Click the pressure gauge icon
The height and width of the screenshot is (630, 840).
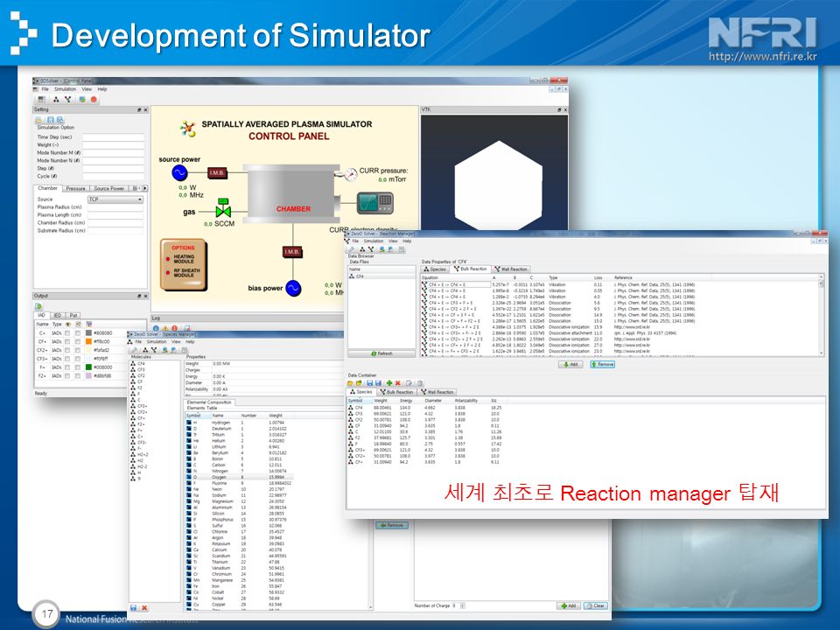point(351,175)
